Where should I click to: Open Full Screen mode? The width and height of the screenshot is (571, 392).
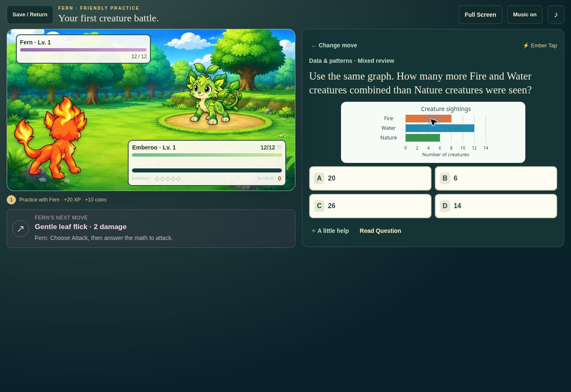pos(480,15)
